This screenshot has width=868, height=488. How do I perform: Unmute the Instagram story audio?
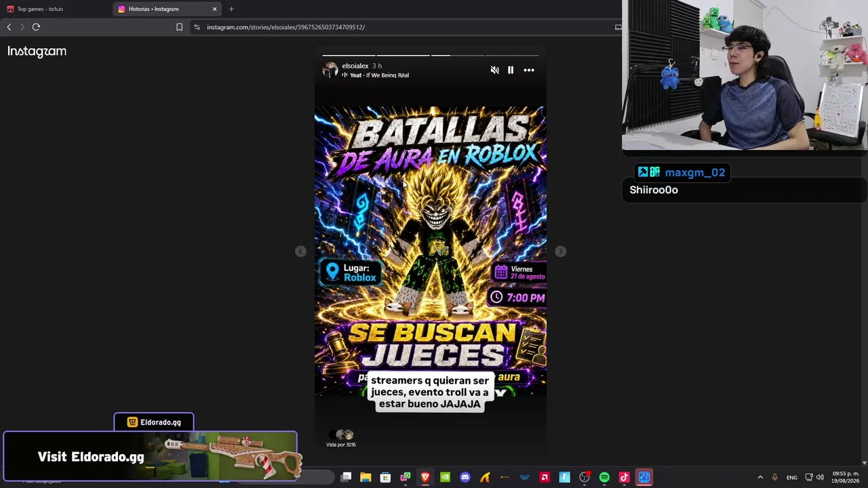tap(494, 70)
